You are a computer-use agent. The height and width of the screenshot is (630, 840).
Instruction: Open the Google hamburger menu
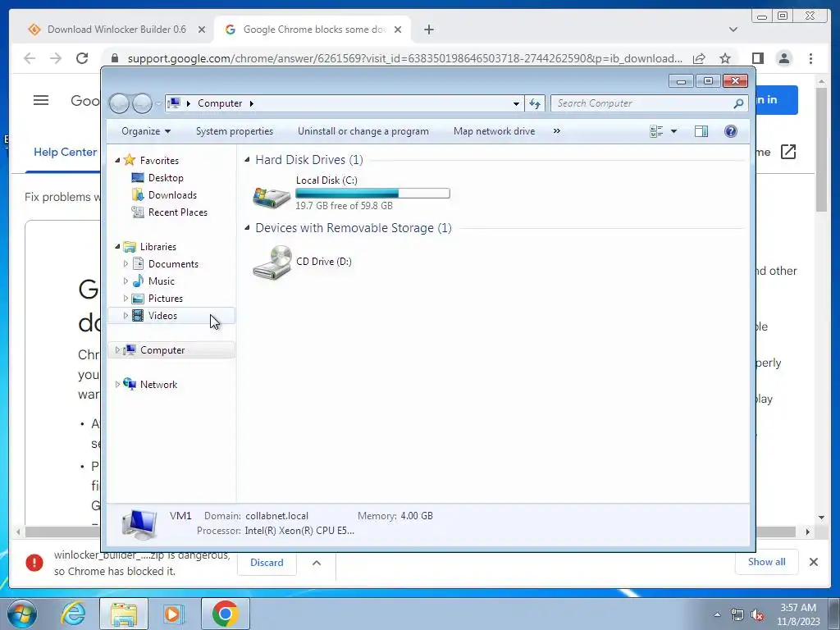pyautogui.click(x=41, y=100)
